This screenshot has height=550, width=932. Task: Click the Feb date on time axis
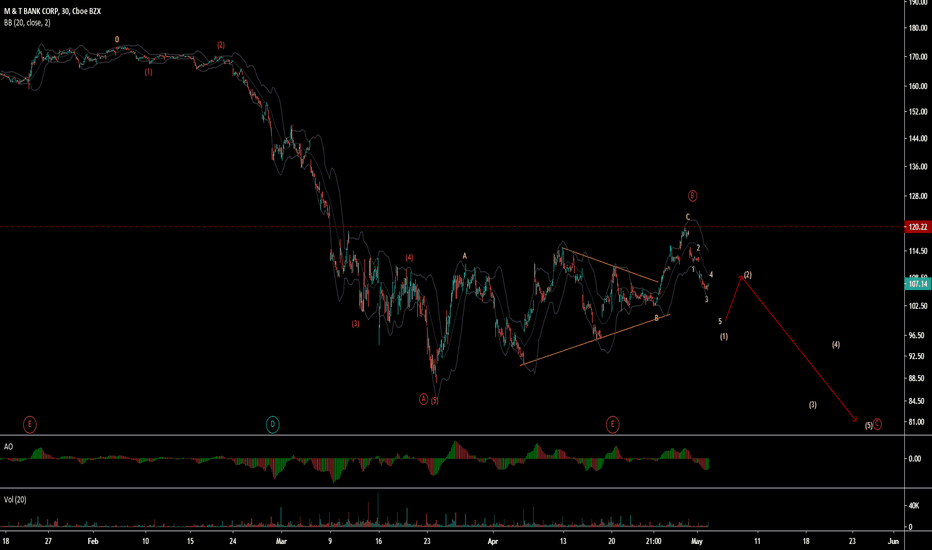tap(93, 542)
